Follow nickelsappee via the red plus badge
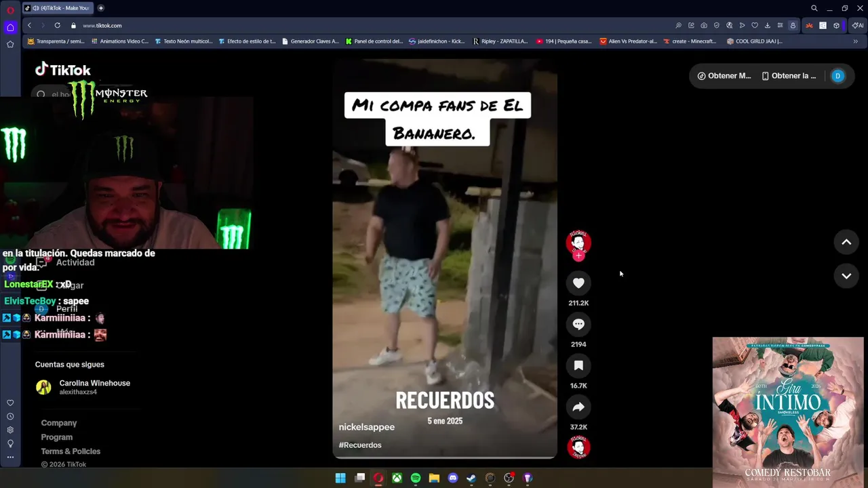 tap(578, 256)
